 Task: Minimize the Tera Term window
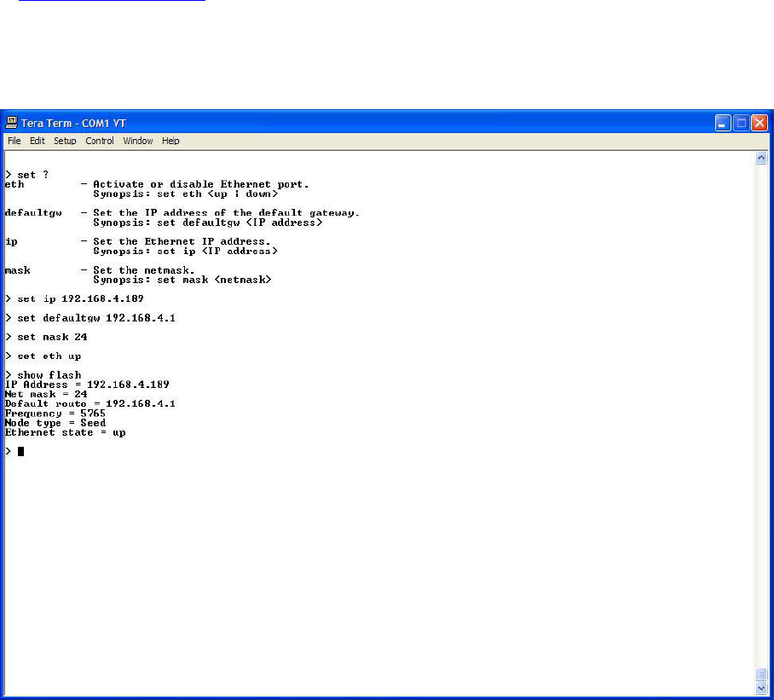pos(723,123)
